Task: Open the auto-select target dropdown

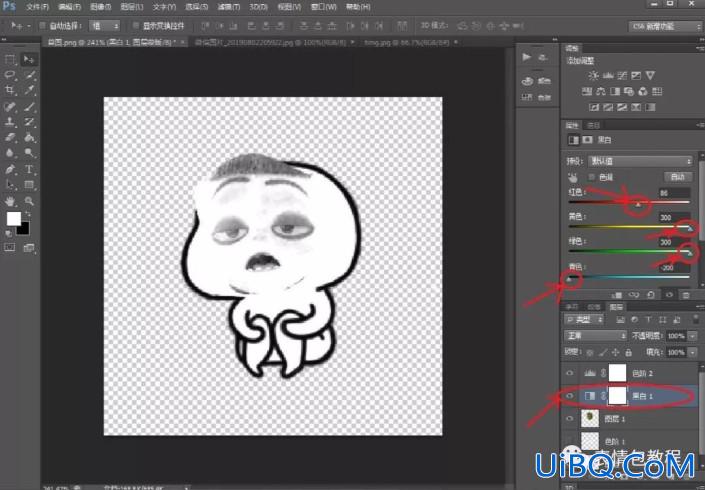Action: click(105, 26)
